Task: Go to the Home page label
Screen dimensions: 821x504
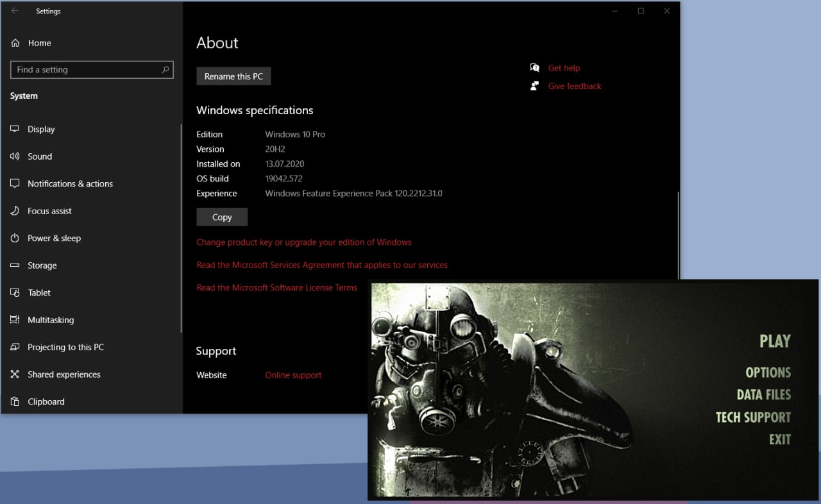Action: 39,43
